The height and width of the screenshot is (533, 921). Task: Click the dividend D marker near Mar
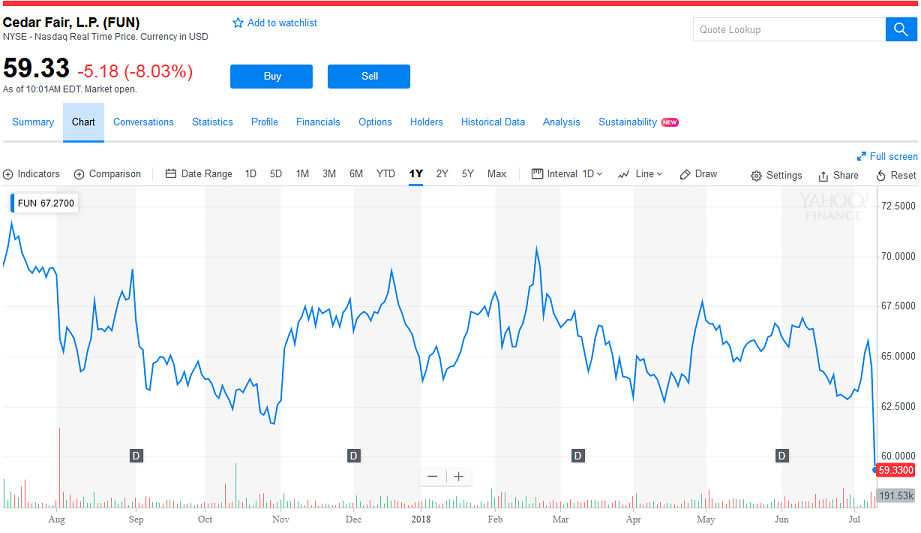(x=578, y=456)
